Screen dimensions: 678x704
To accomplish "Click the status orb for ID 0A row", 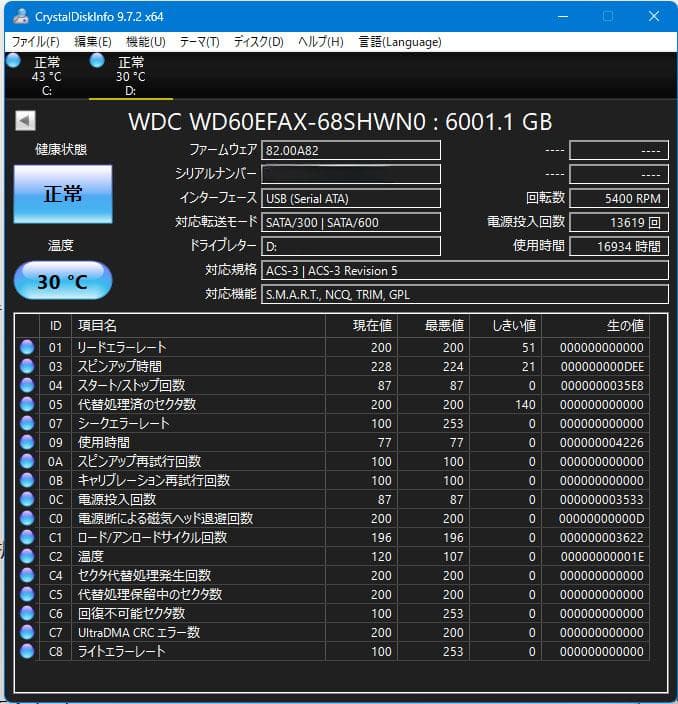I will [x=27, y=461].
